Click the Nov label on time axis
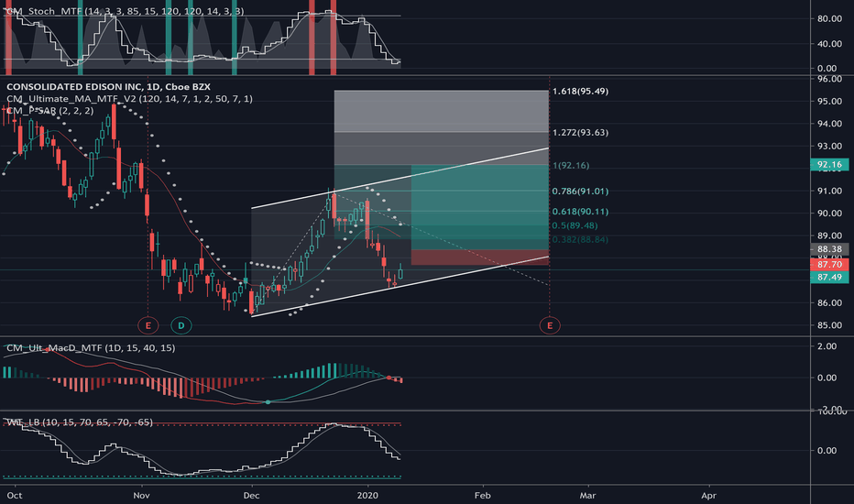854x504 pixels. (142, 495)
